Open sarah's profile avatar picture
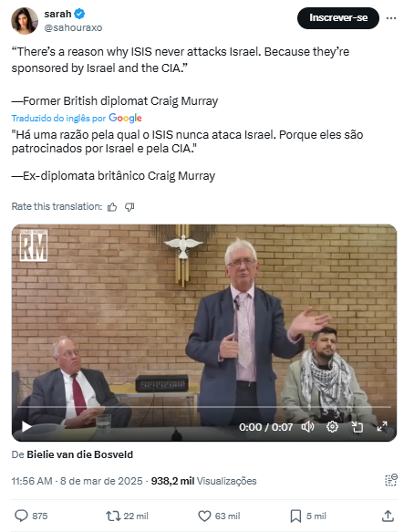The width and height of the screenshot is (404, 532). [25, 21]
